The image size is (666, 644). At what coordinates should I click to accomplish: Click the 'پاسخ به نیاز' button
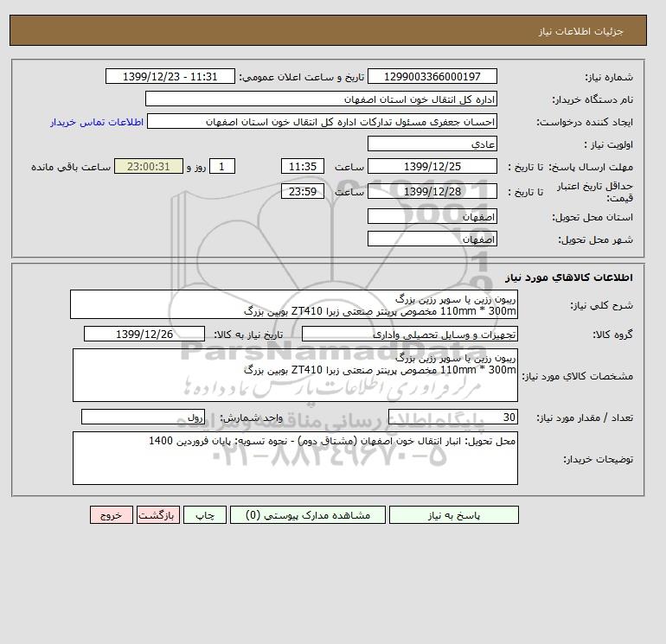coord(453,515)
